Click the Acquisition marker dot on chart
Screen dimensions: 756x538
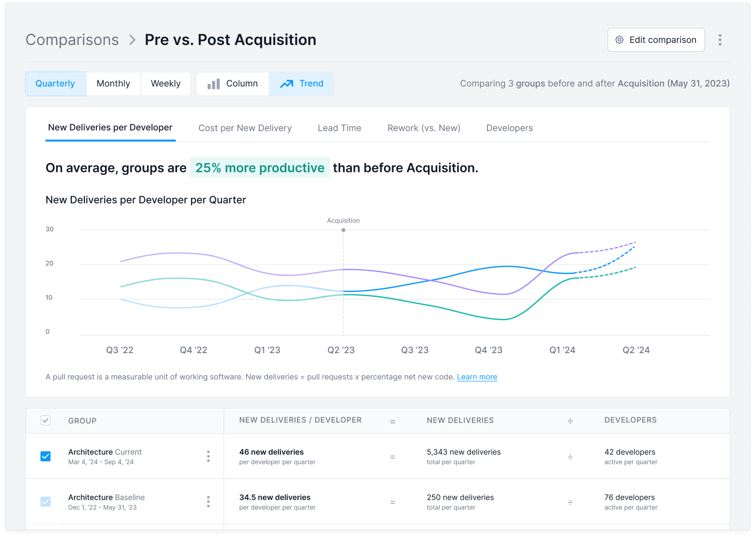[343, 230]
